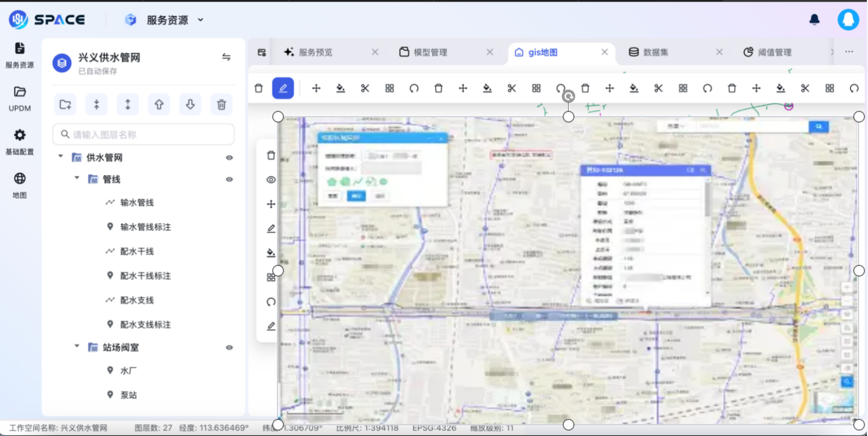
Task: Click the trash icon in layer panel toolbar
Action: click(x=221, y=105)
